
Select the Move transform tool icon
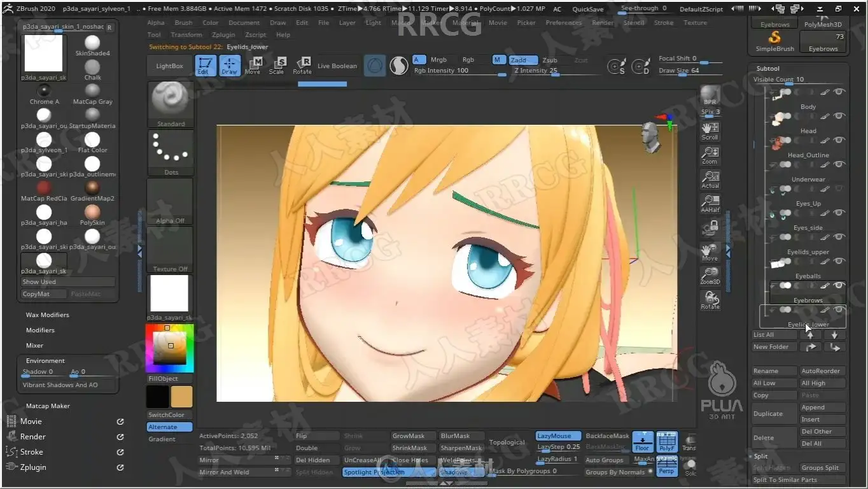[254, 65]
